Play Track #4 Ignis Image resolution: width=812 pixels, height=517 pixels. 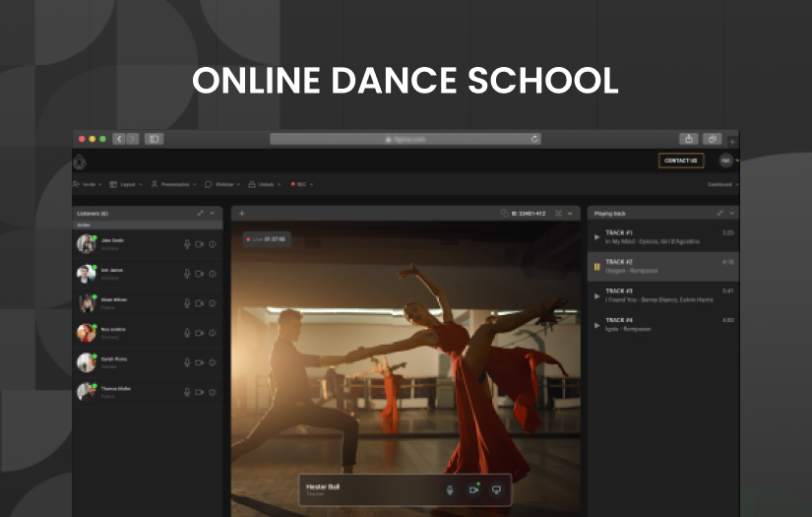coord(596,325)
